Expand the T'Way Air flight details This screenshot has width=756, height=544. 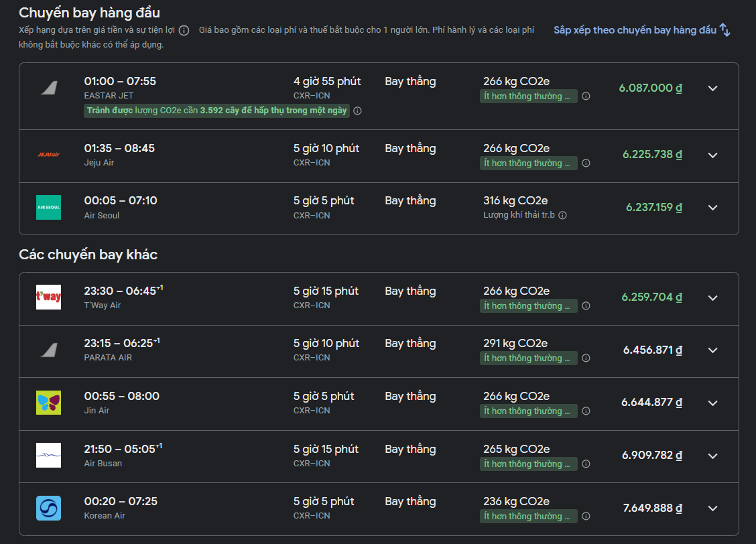click(x=712, y=297)
